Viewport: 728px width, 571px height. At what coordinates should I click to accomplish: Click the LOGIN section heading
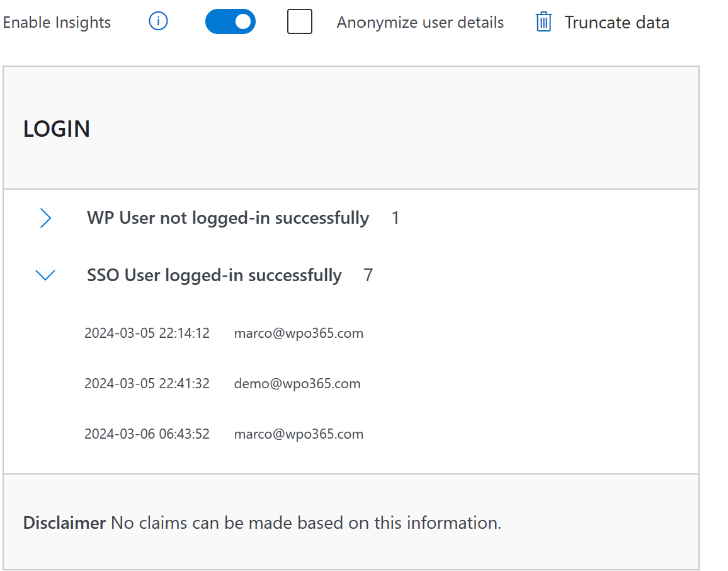click(x=57, y=129)
